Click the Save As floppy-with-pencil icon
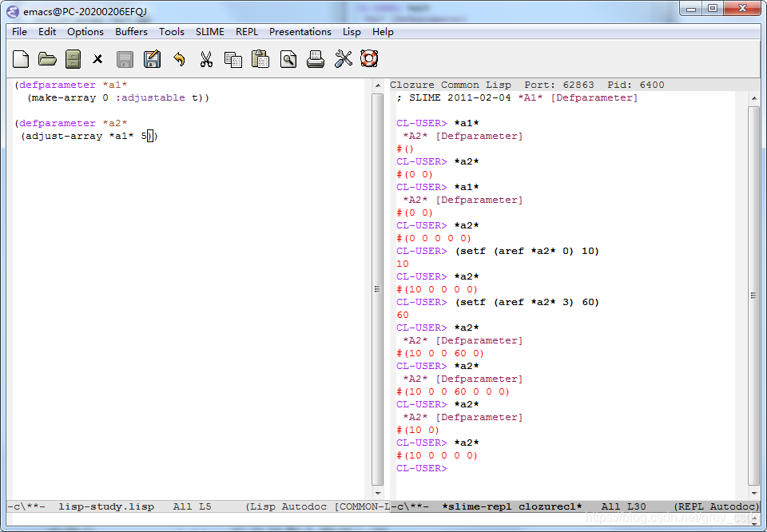 (x=152, y=58)
